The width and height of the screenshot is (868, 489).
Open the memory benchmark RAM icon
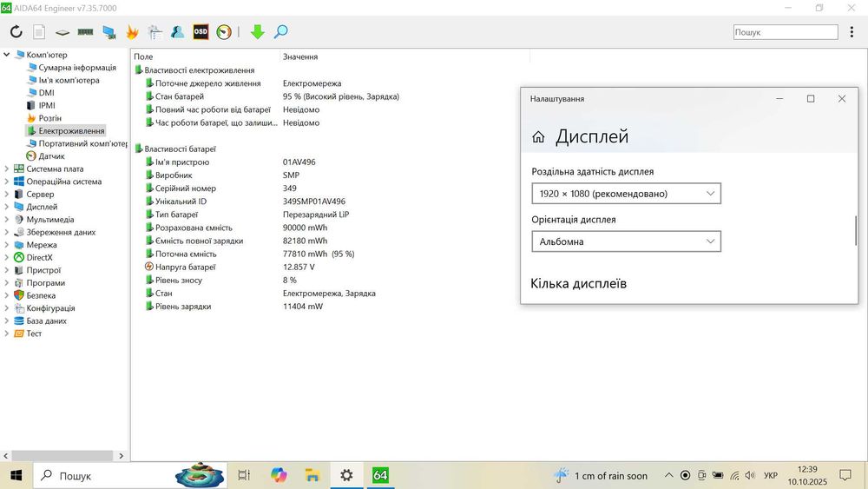pyautogui.click(x=85, y=32)
